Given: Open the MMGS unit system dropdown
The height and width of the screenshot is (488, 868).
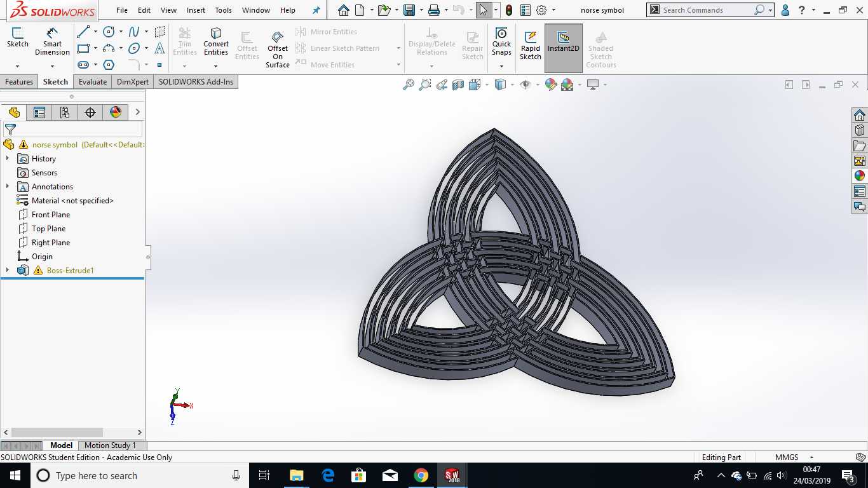Looking at the screenshot, I should (811, 457).
